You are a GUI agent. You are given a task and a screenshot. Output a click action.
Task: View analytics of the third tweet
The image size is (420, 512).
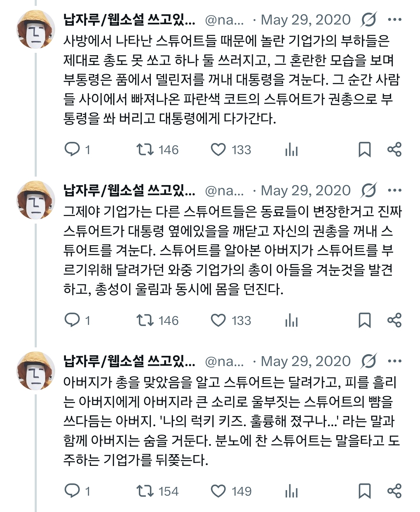[291, 492]
